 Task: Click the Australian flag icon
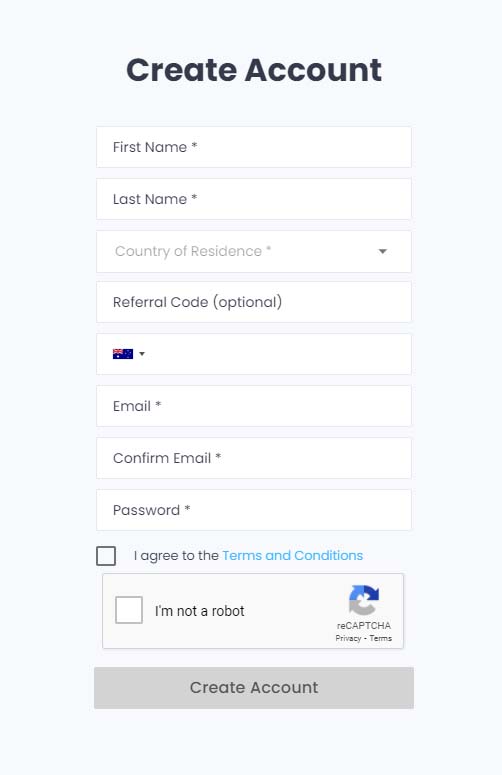point(123,354)
